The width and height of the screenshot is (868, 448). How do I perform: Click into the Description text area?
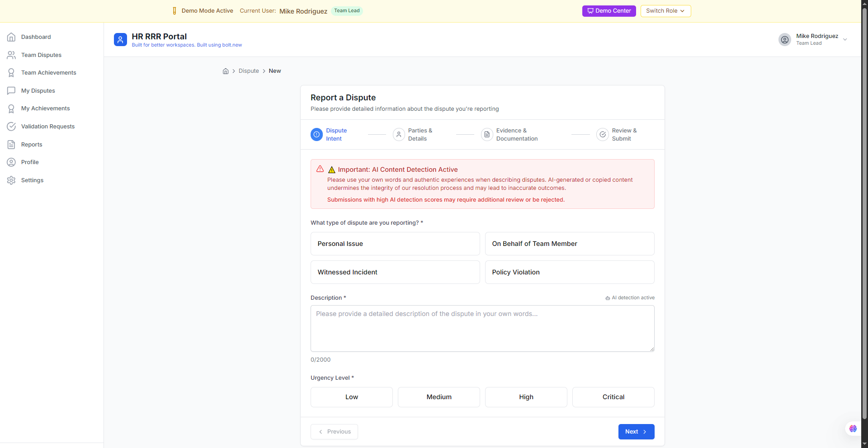pyautogui.click(x=482, y=328)
